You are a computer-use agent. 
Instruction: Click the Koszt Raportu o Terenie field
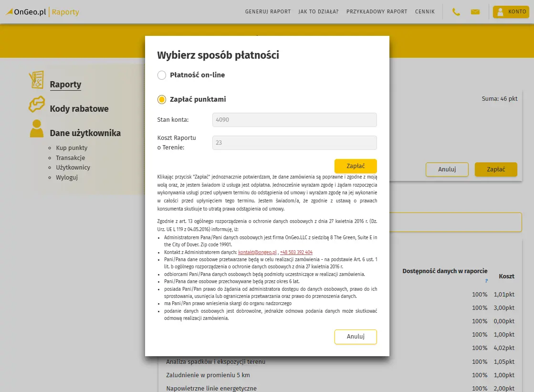[294, 143]
